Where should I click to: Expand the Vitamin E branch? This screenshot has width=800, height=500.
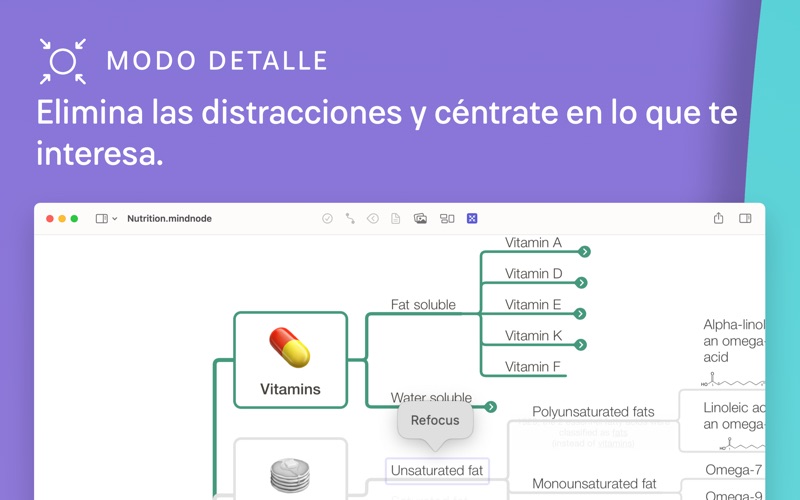point(580,314)
